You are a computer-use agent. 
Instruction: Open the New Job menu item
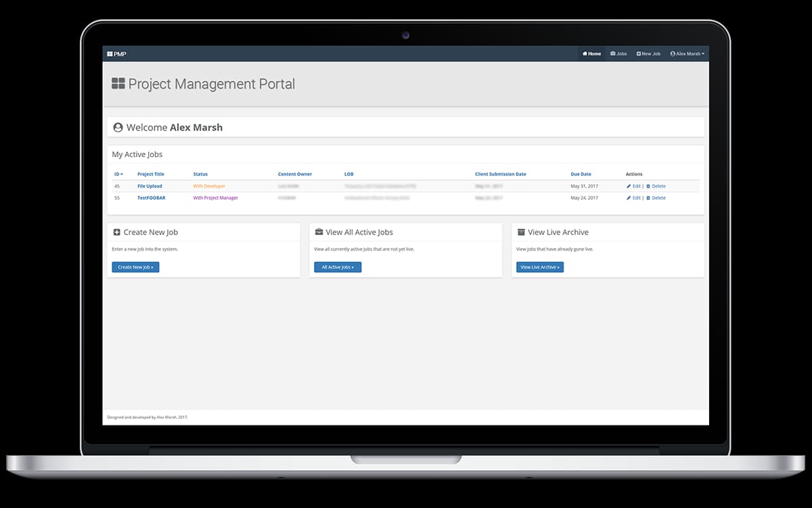648,54
